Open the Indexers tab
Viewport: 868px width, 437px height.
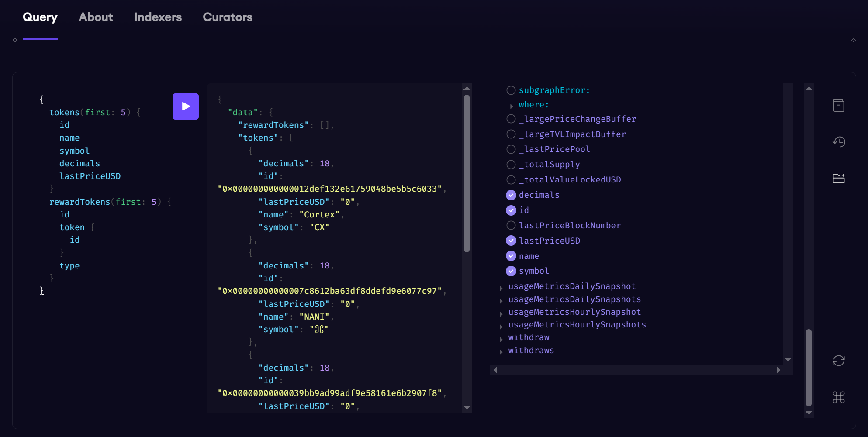158,17
